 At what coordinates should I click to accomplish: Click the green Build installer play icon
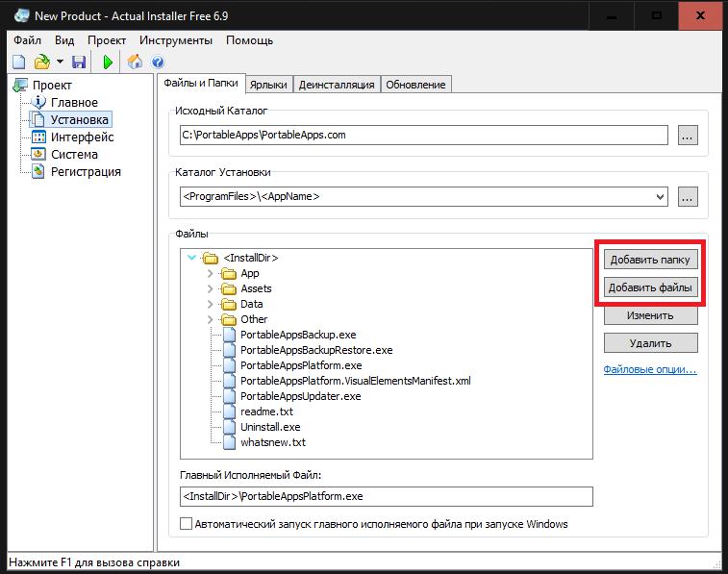point(108,62)
